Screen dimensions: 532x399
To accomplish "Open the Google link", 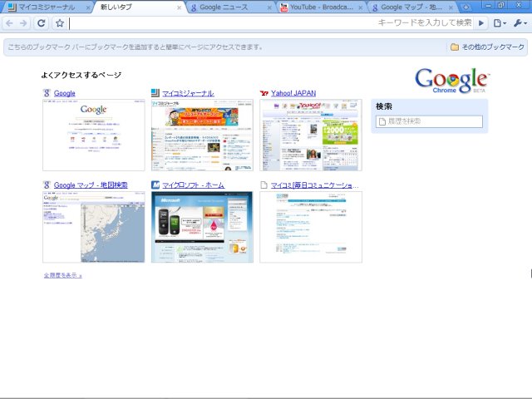I will coord(65,93).
